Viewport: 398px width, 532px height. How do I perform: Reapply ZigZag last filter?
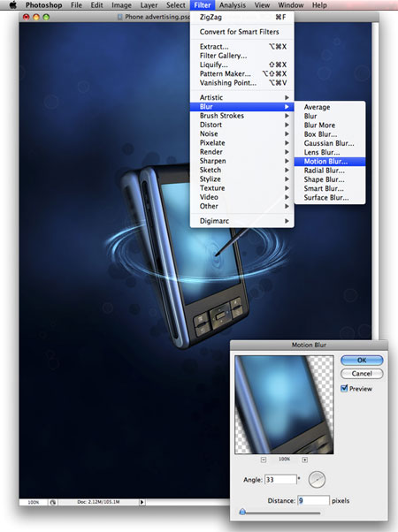(242, 17)
